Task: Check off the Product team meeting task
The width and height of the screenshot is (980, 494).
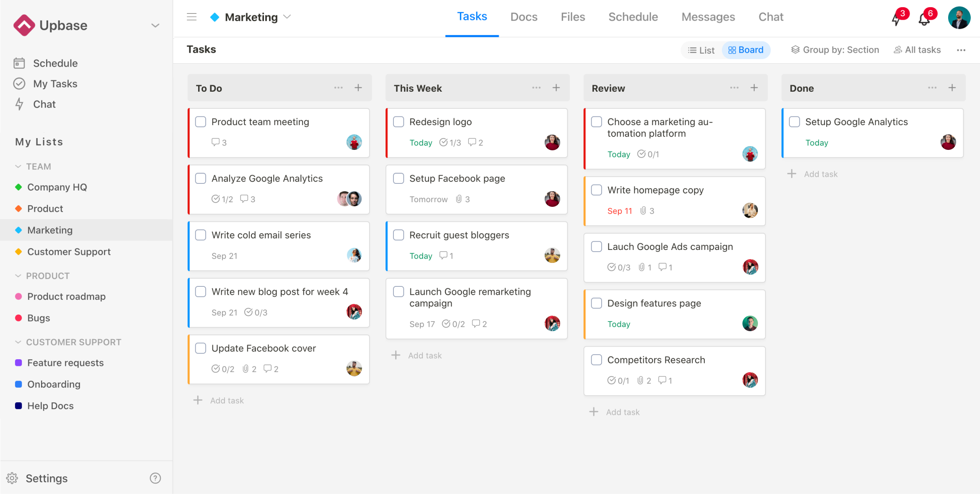Action: pyautogui.click(x=200, y=121)
